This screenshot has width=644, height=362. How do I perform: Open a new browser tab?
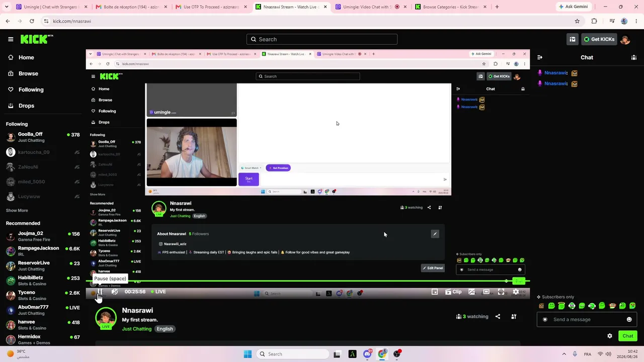(x=497, y=7)
